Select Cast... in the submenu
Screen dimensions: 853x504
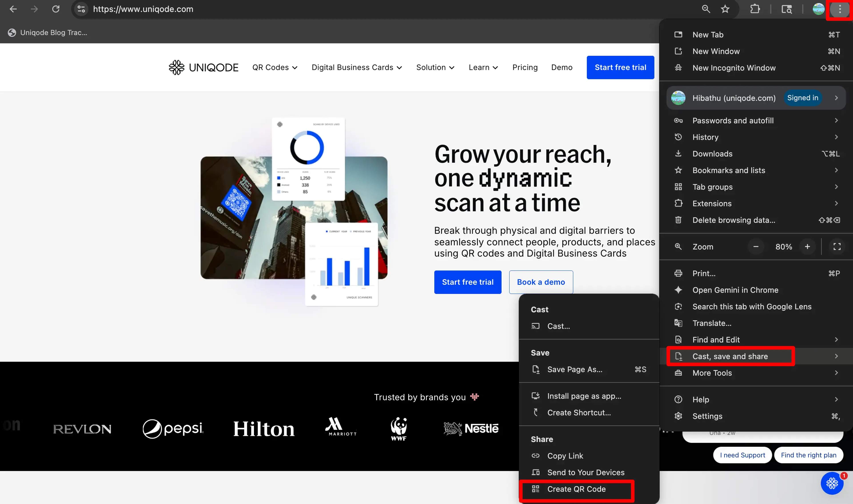tap(589, 326)
